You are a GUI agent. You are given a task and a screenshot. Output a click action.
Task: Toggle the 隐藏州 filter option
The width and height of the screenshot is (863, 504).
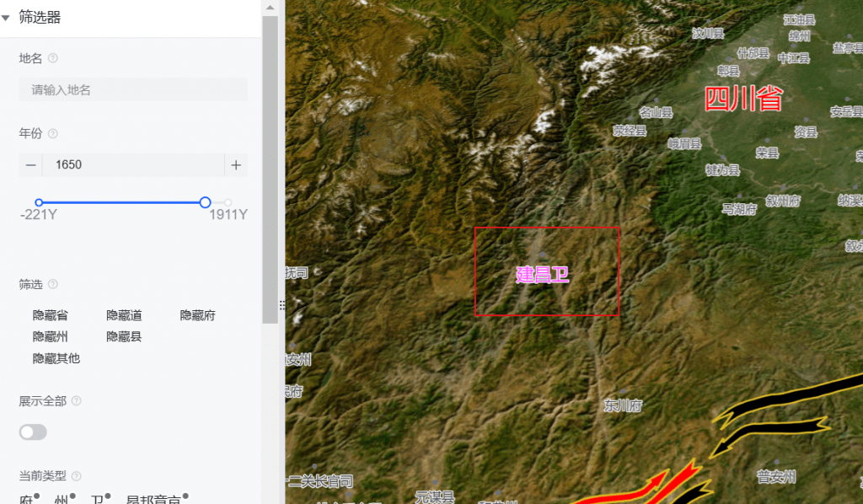coord(51,336)
